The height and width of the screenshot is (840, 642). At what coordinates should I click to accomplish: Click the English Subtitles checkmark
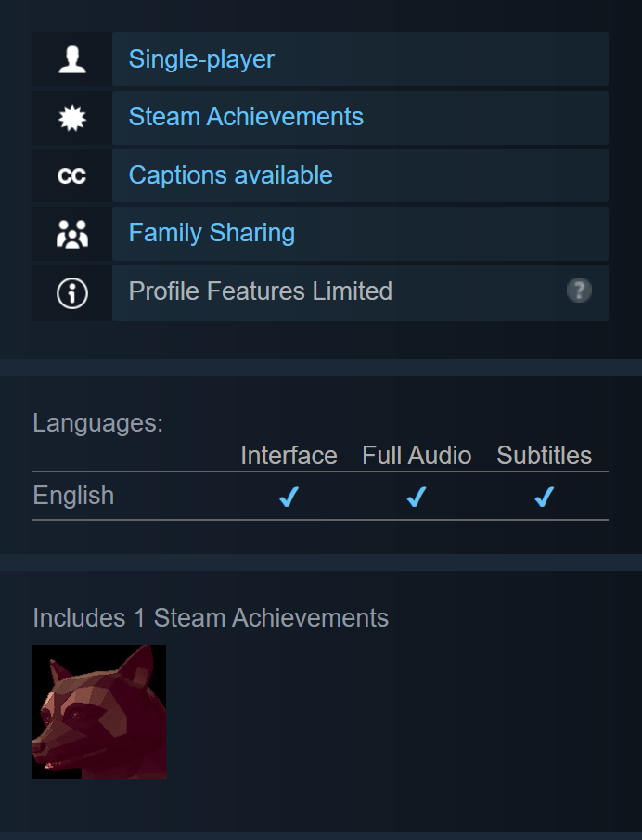click(x=544, y=497)
